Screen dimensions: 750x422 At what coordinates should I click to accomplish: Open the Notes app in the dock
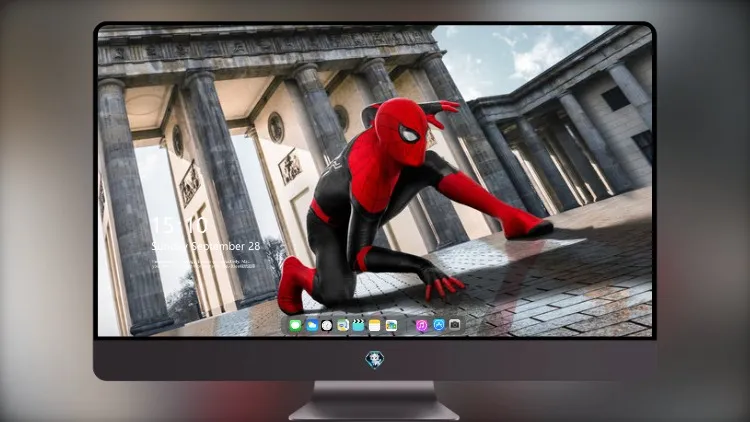[375, 326]
